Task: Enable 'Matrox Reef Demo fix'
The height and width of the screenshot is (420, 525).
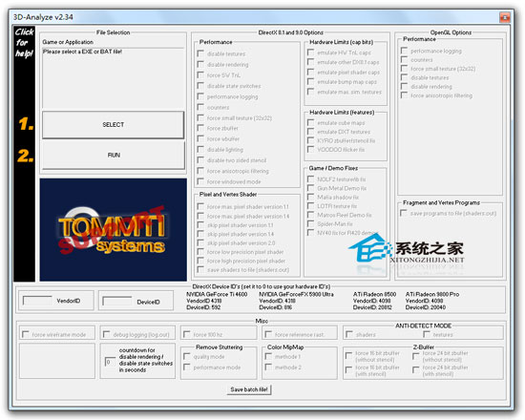Action: (311, 215)
